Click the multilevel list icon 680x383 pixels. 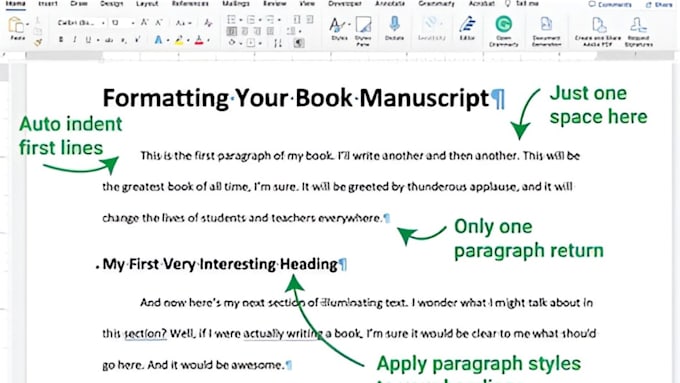(270, 20)
